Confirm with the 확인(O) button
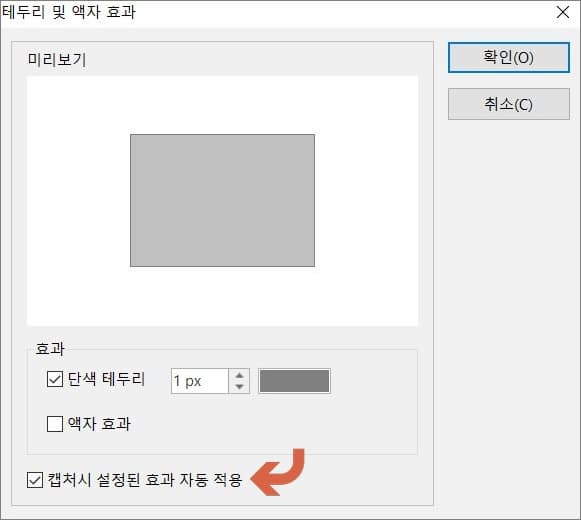The width and height of the screenshot is (581, 520). pyautogui.click(x=508, y=57)
